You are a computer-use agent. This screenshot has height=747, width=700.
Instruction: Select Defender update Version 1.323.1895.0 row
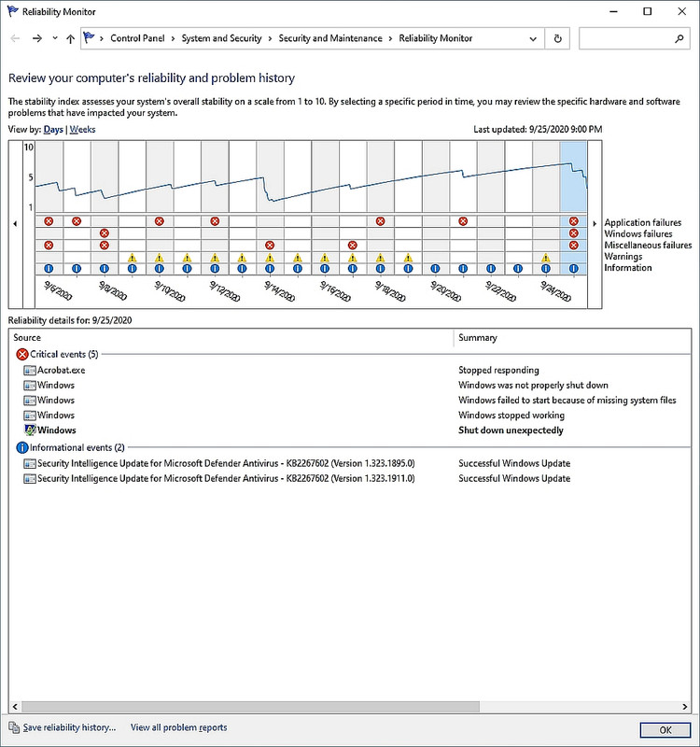click(350, 463)
